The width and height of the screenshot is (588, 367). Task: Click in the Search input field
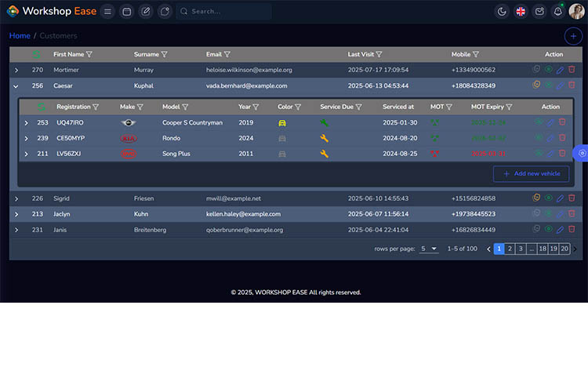[x=224, y=12]
